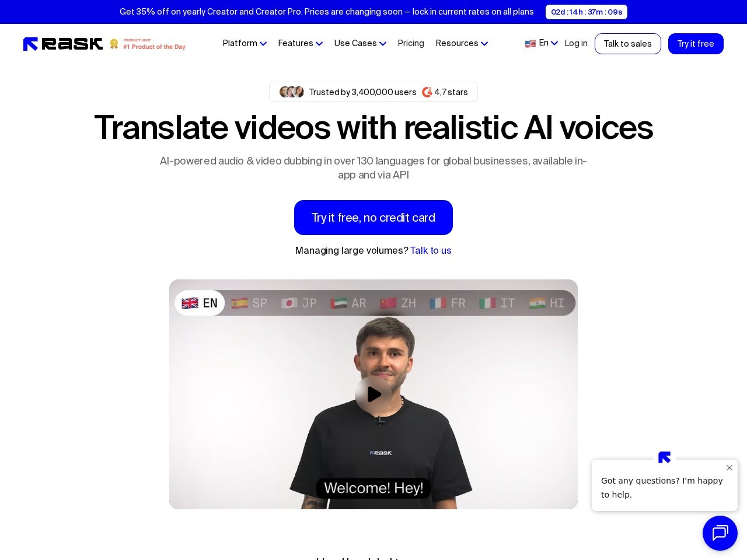Click the Talk to sales button
747x560 pixels.
(x=627, y=44)
